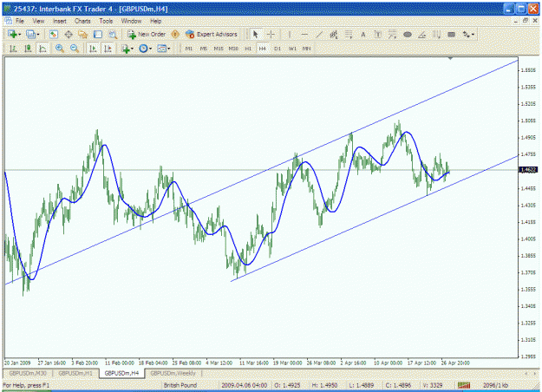The image size is (542, 392).
Task: Toggle the Market Watch window icon
Action: click(x=54, y=34)
